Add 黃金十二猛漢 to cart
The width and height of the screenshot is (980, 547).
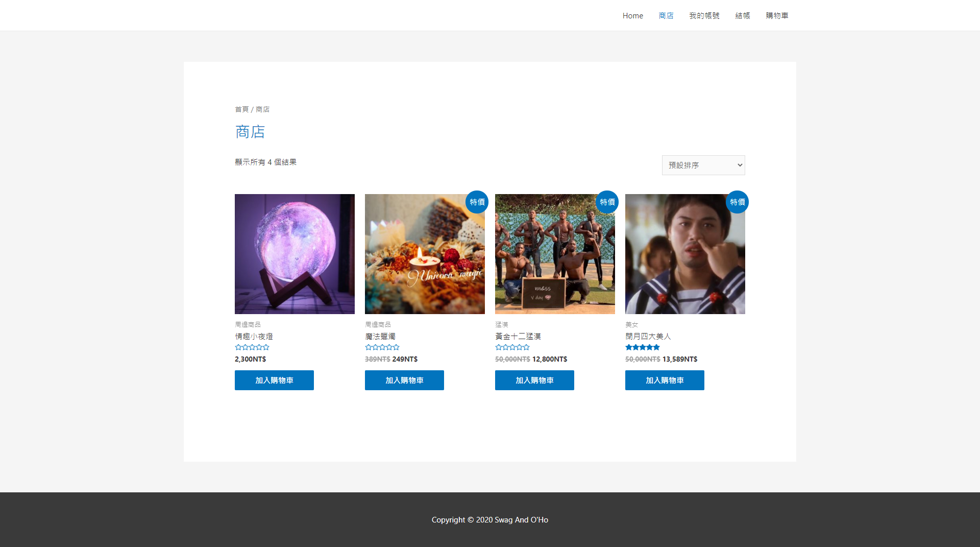coord(534,380)
